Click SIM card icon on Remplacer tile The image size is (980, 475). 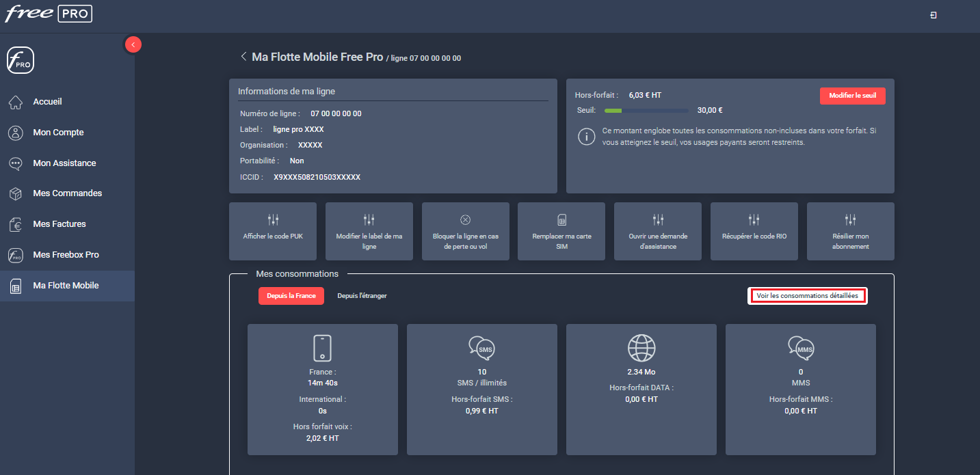point(561,219)
